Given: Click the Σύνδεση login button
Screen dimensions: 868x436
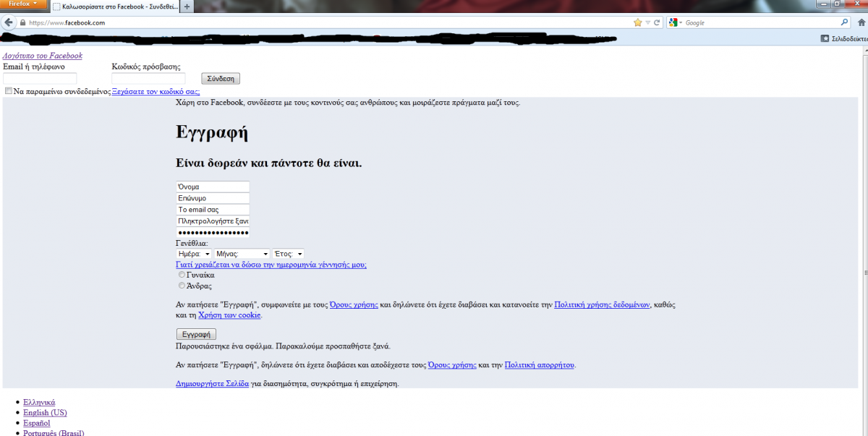Looking at the screenshot, I should pos(221,78).
